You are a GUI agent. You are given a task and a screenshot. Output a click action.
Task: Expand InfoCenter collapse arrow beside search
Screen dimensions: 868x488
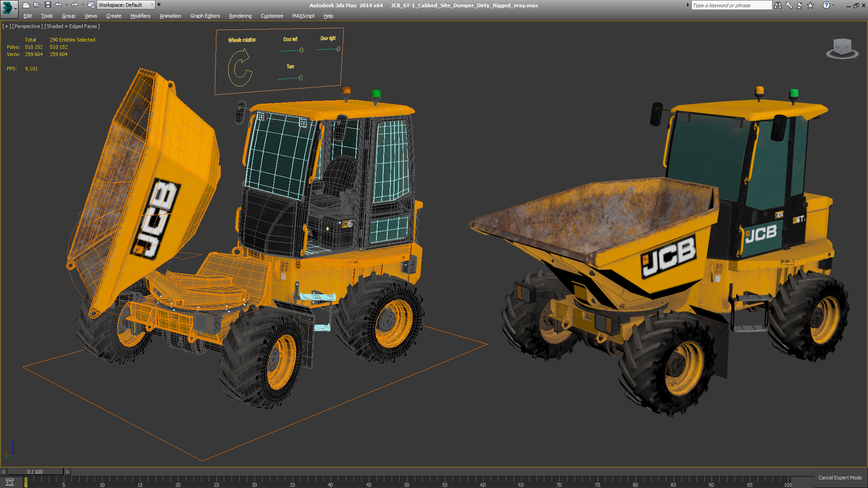688,5
